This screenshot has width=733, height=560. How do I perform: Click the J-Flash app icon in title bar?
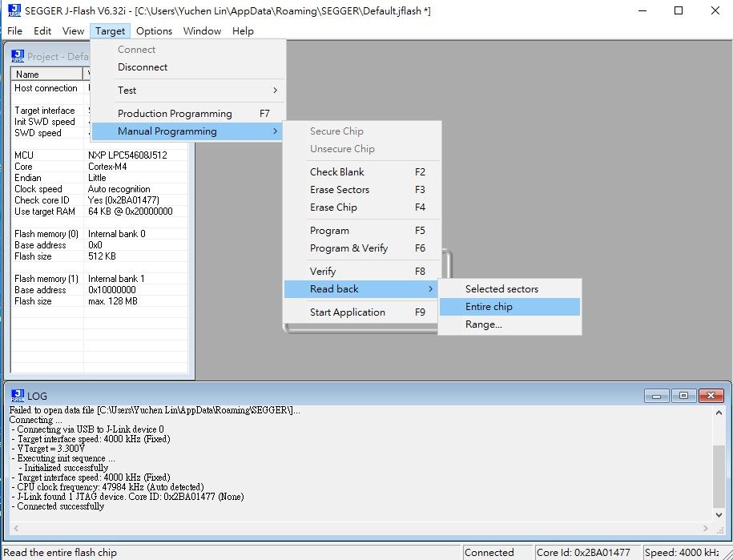click(14, 10)
